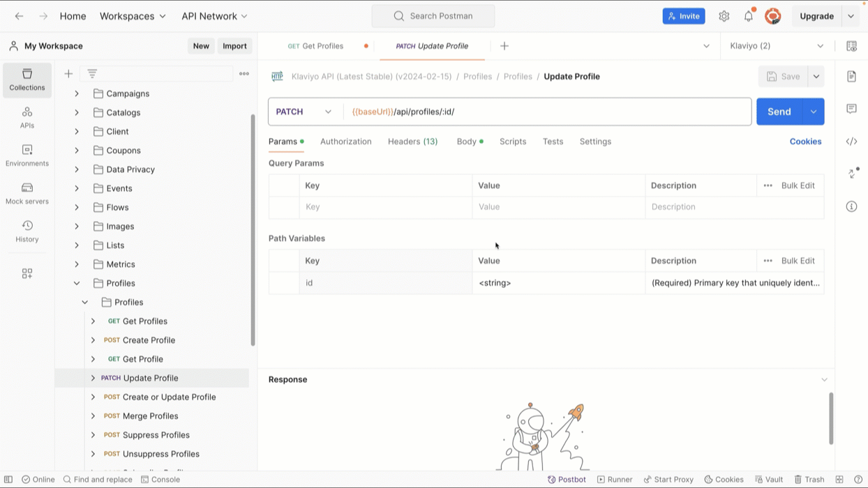Open a new tab with plus
Image resolution: width=868 pixels, height=488 pixels.
coord(504,46)
